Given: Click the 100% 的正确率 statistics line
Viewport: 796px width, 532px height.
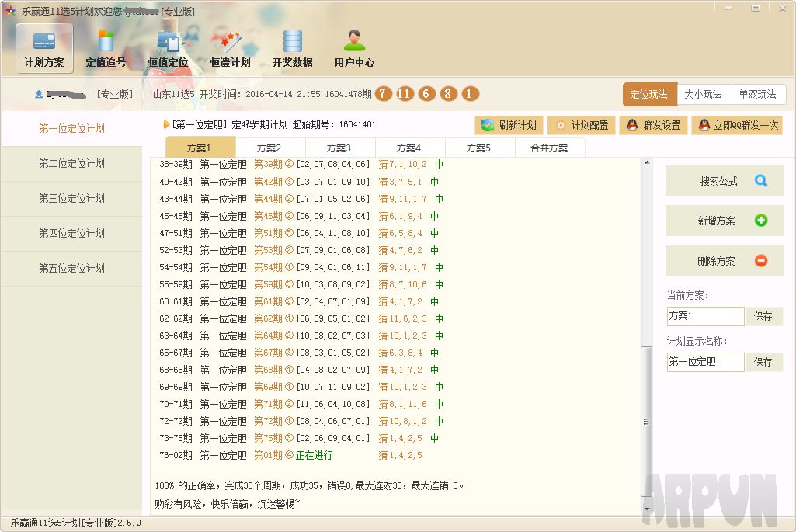Looking at the screenshot, I should pyautogui.click(x=309, y=486).
